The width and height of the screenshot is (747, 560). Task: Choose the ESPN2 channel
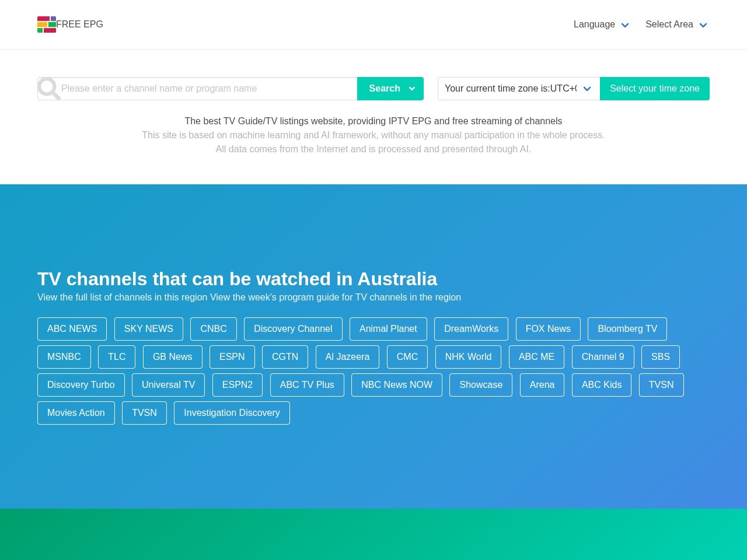tap(238, 385)
